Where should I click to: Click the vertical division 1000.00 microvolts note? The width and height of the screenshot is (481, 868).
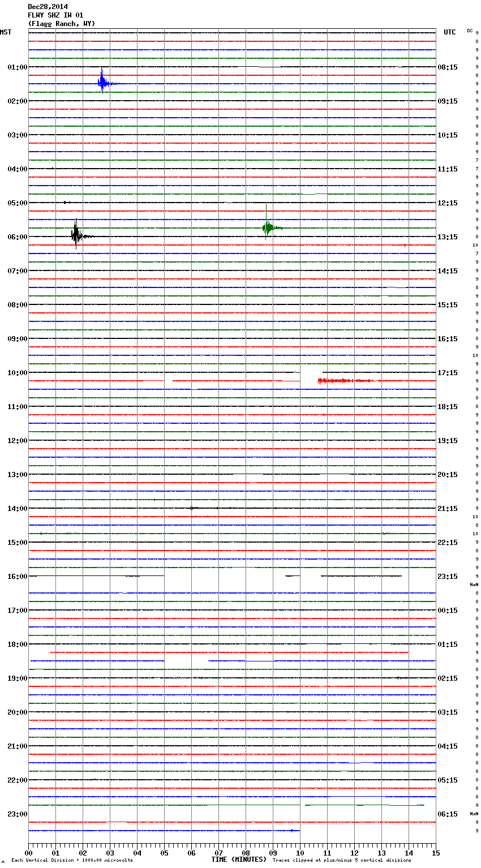click(72, 861)
